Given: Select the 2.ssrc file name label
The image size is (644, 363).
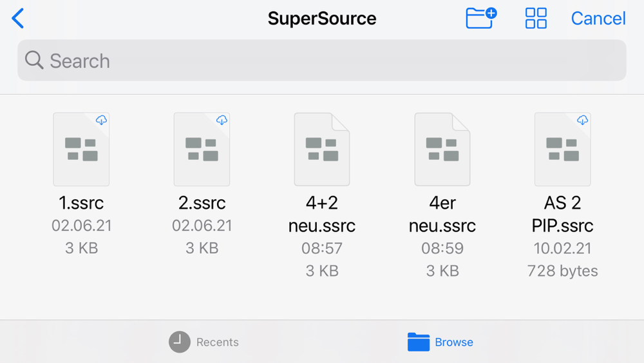Looking at the screenshot, I should pos(202,203).
